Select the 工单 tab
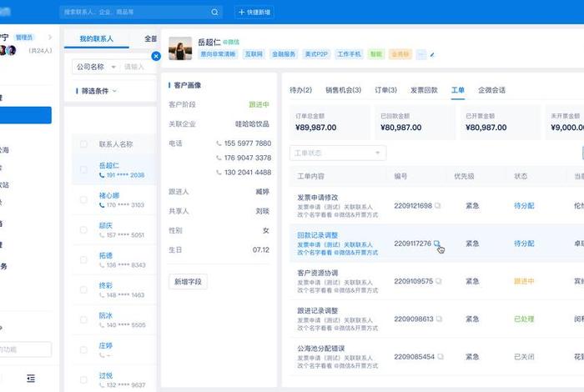Image resolution: width=584 pixels, height=392 pixels. tap(458, 90)
